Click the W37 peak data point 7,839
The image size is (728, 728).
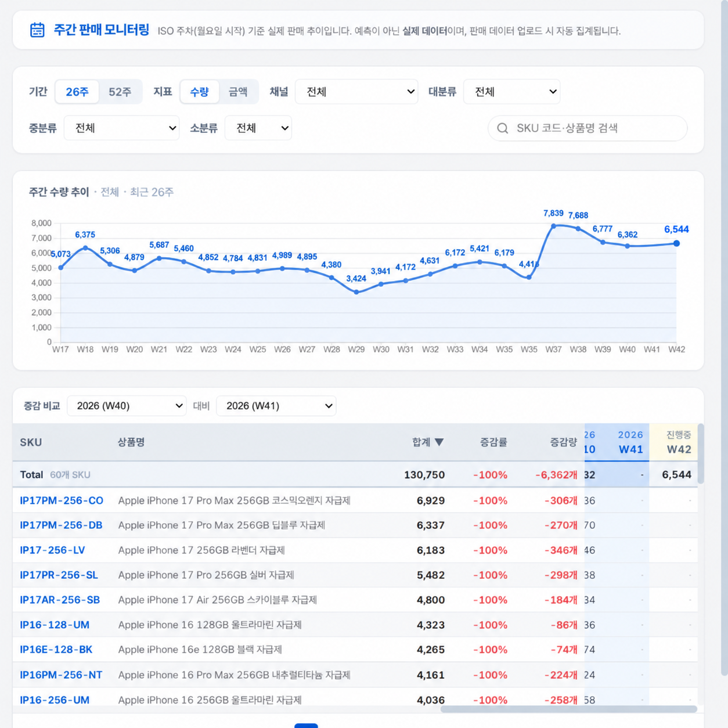point(554,226)
